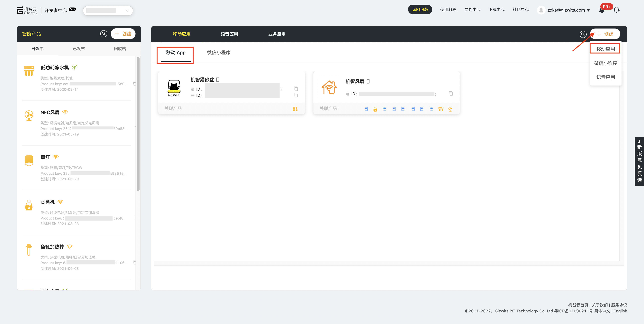Open the project selector dropdown

[108, 11]
